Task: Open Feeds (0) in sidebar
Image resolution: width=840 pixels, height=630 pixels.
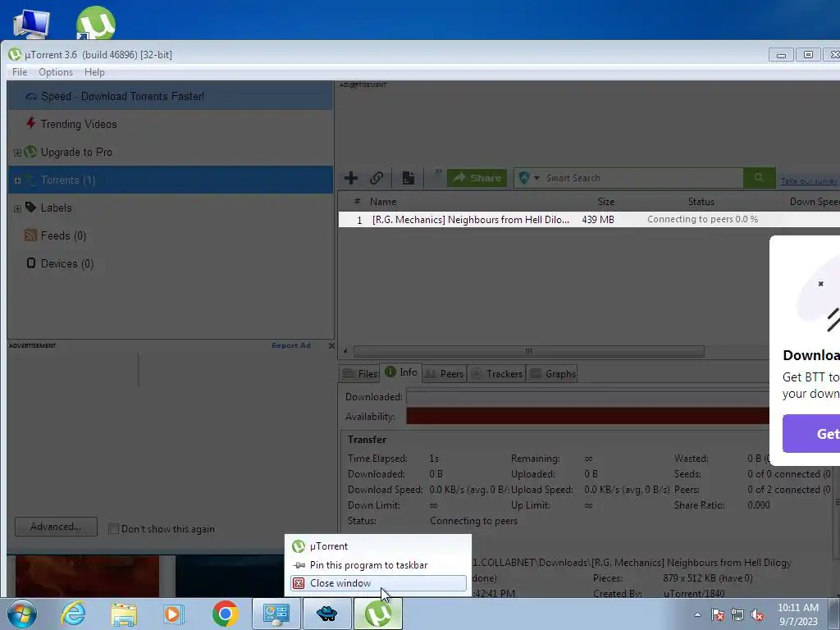Action: pyautogui.click(x=63, y=235)
